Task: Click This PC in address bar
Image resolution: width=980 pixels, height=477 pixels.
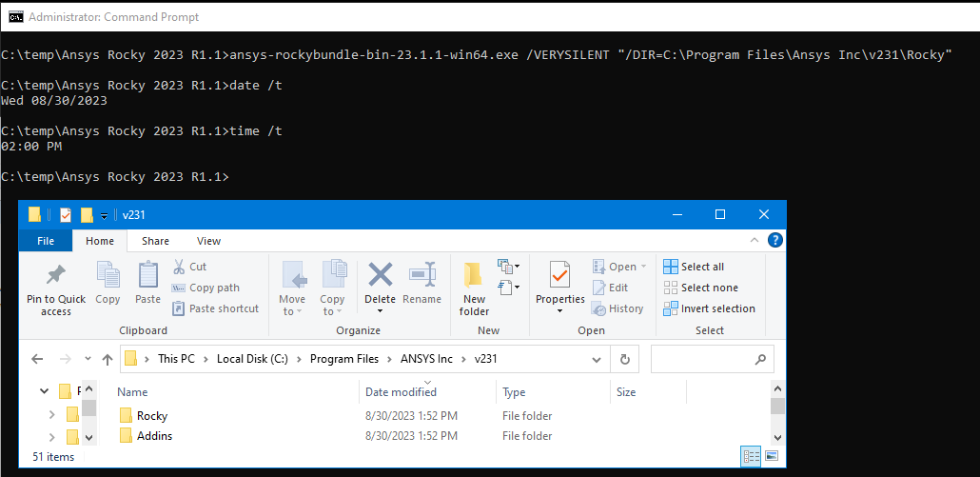Action: (x=176, y=359)
